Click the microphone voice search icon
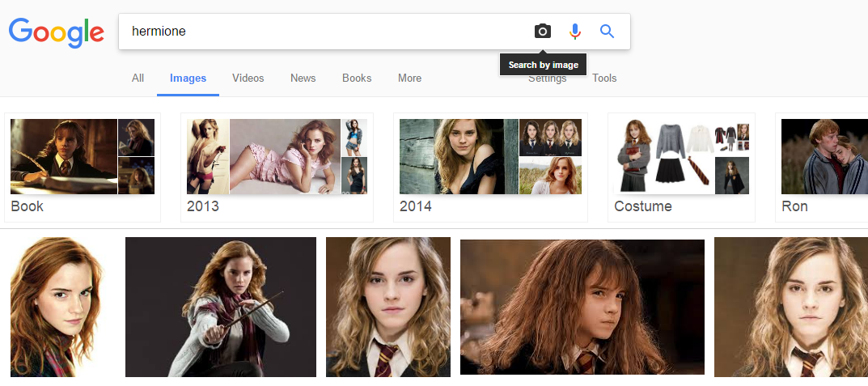This screenshot has height=386, width=868. (x=575, y=32)
